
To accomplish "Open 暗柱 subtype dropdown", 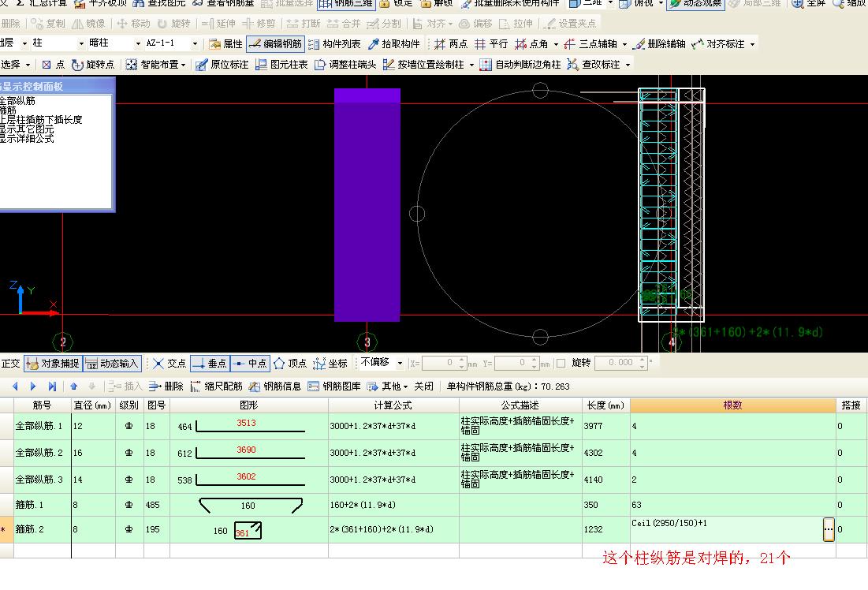I will 138,43.
